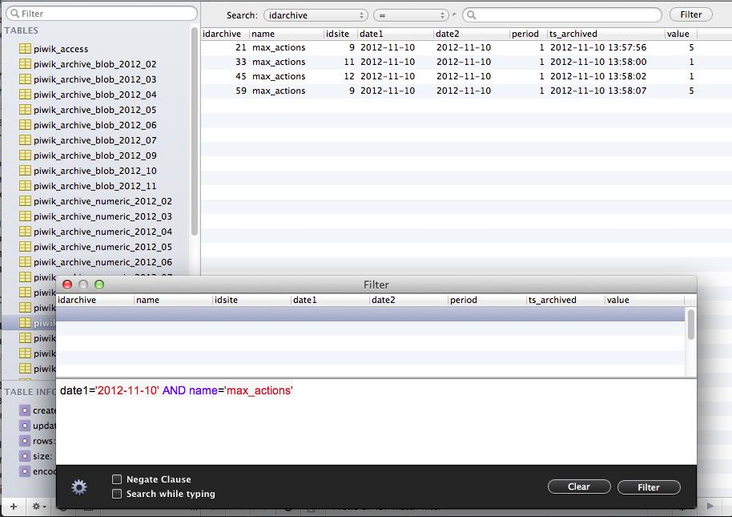This screenshot has height=517, width=732.
Task: Click the plus add-table icon at sidebar bottom
Action: coord(14,506)
